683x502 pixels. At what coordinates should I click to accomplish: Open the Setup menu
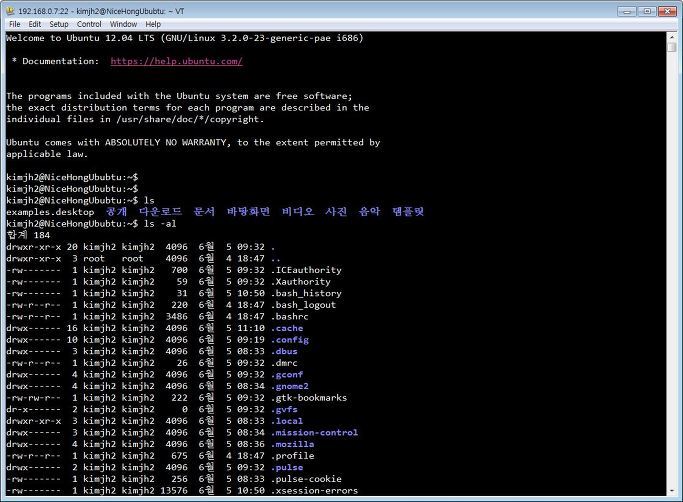tap(58, 24)
